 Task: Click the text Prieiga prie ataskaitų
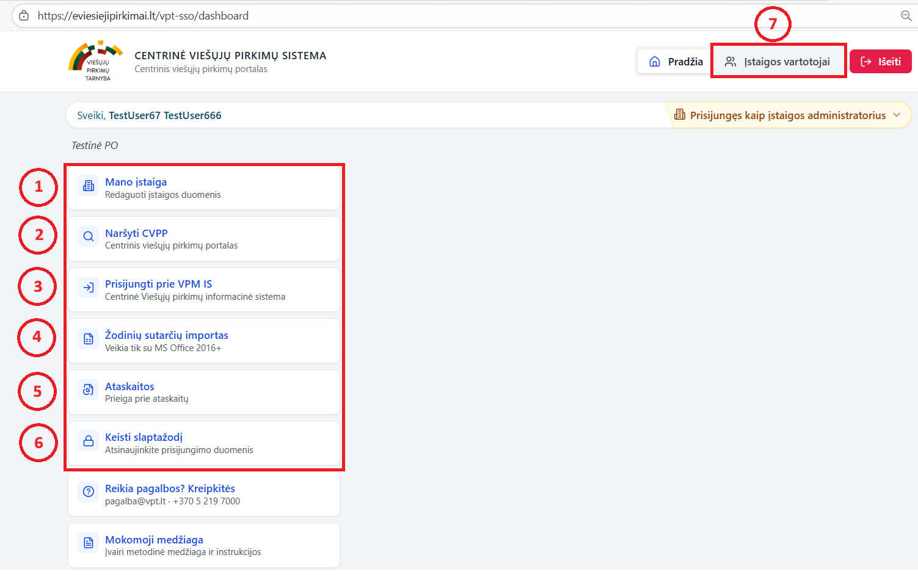(147, 399)
